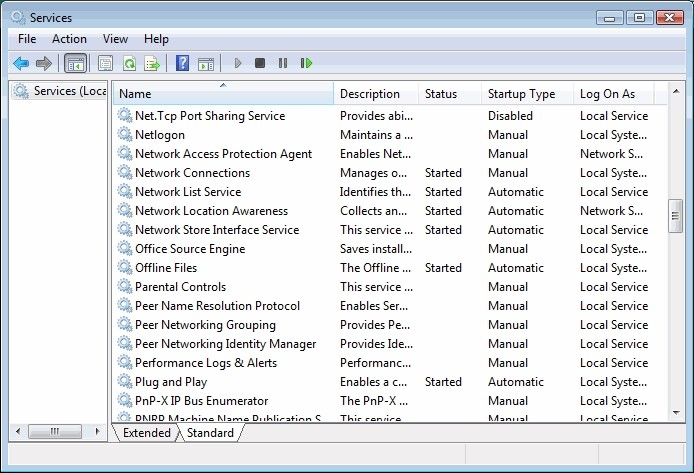The image size is (694, 473).
Task: Click 'Performanc...' description cell
Action: coord(375,363)
